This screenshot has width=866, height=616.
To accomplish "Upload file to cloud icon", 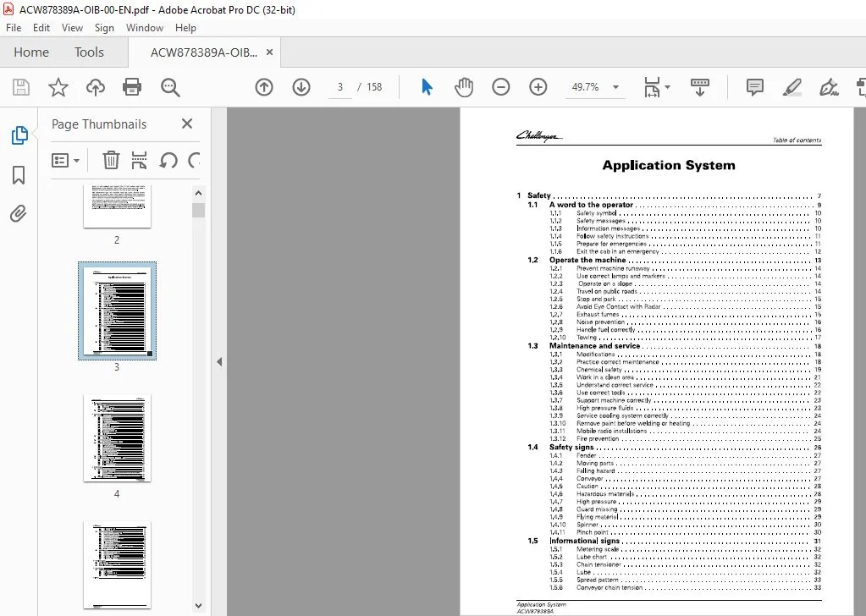I will 96,87.
